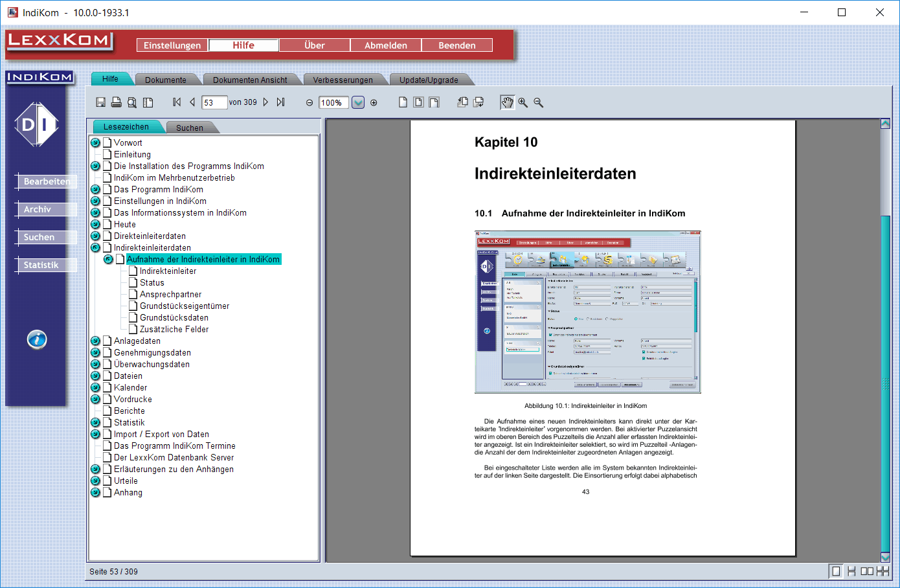Click the Bearbeiten sidebar button
Viewport: 900px width, 588px height.
point(46,181)
